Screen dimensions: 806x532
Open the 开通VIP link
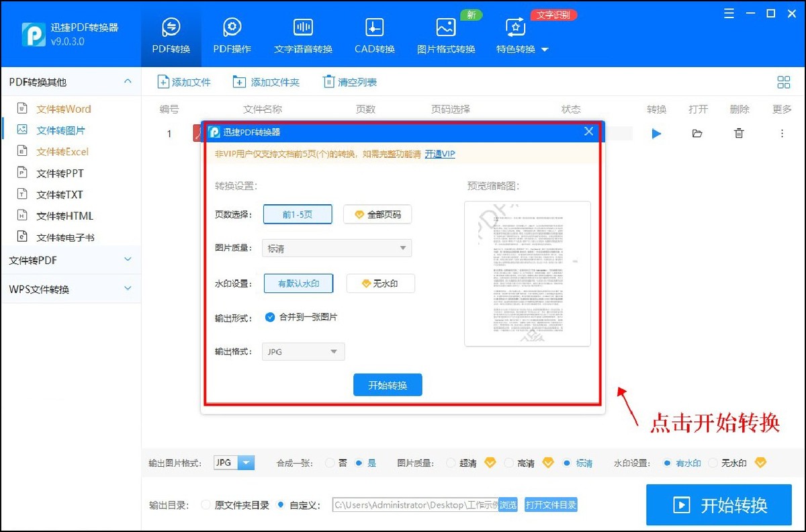coord(440,154)
